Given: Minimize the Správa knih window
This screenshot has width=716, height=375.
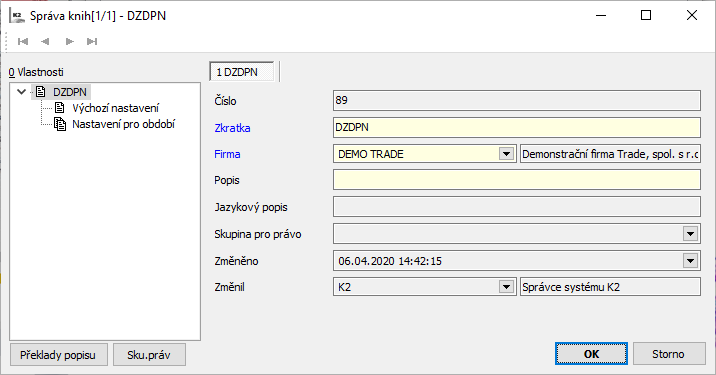Looking at the screenshot, I should point(601,16).
